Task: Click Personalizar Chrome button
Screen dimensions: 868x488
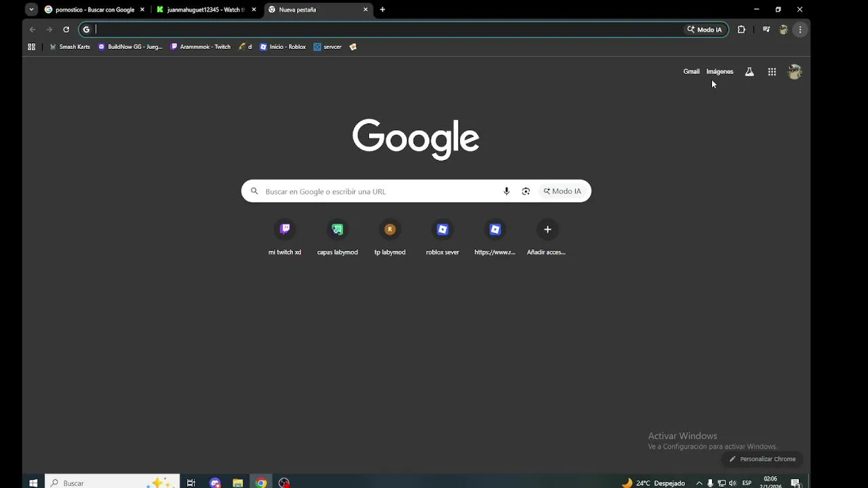Action: click(x=762, y=459)
